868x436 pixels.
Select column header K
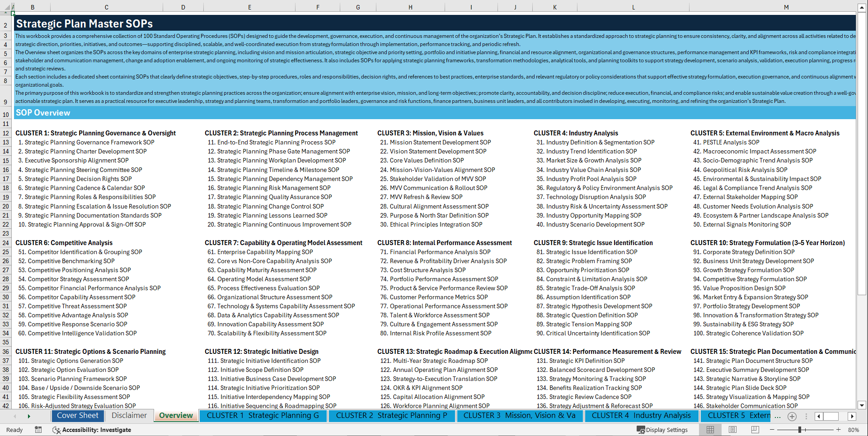(554, 7)
